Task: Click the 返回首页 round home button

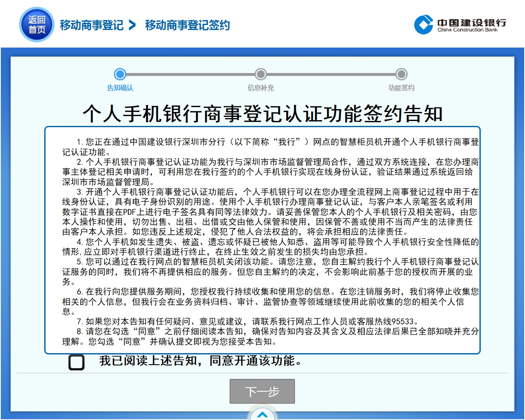Action: (37, 25)
